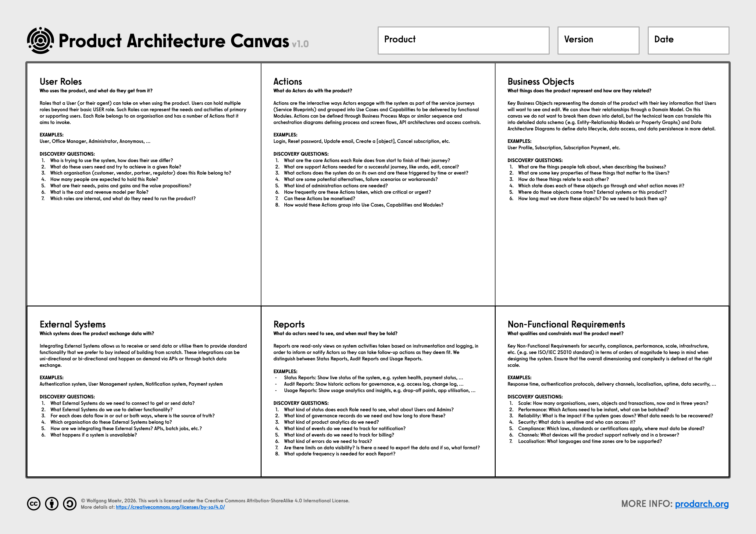
Task: Click 'Usage Reports: Show usage analytics' bullet
Action: 380,391
